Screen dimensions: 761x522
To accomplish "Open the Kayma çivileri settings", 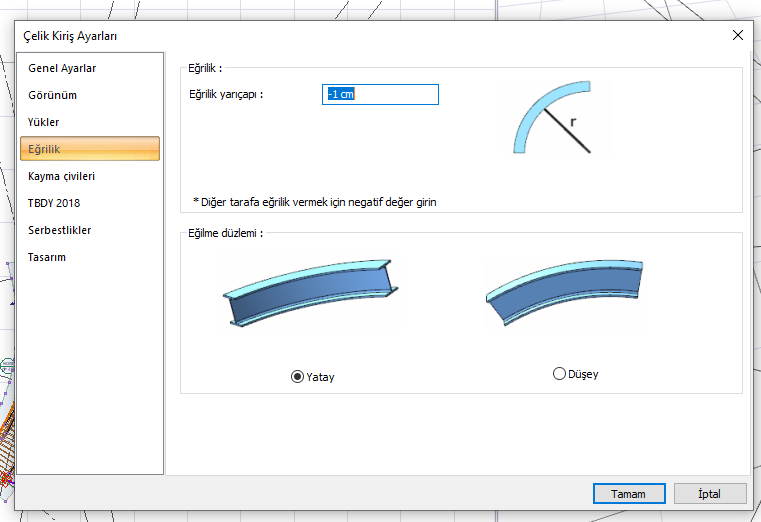I will tap(62, 176).
